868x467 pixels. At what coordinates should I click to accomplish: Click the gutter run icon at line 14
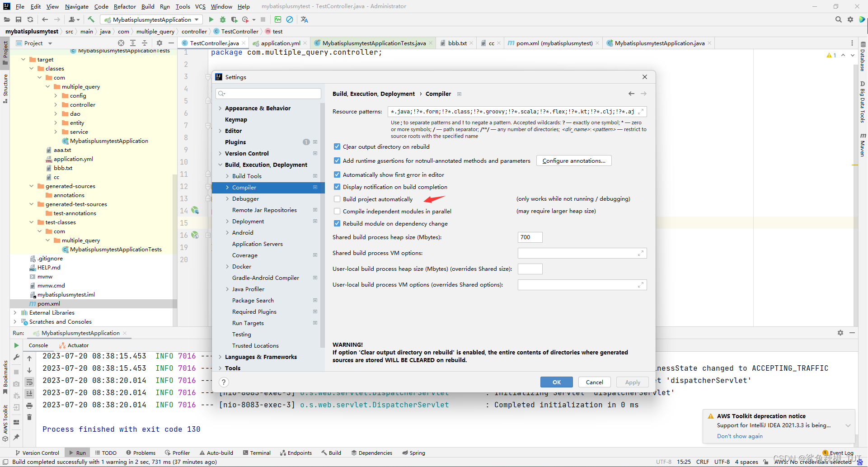[x=195, y=210]
